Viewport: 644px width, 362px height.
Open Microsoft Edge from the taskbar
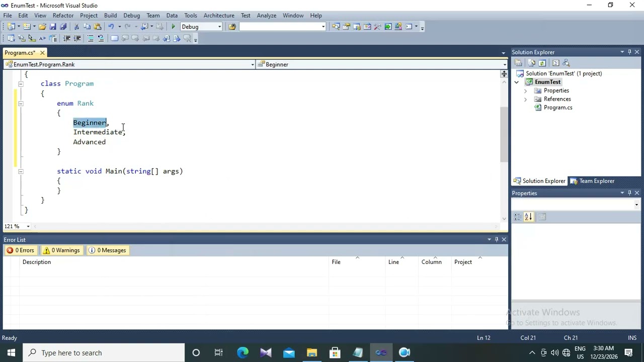click(x=243, y=353)
